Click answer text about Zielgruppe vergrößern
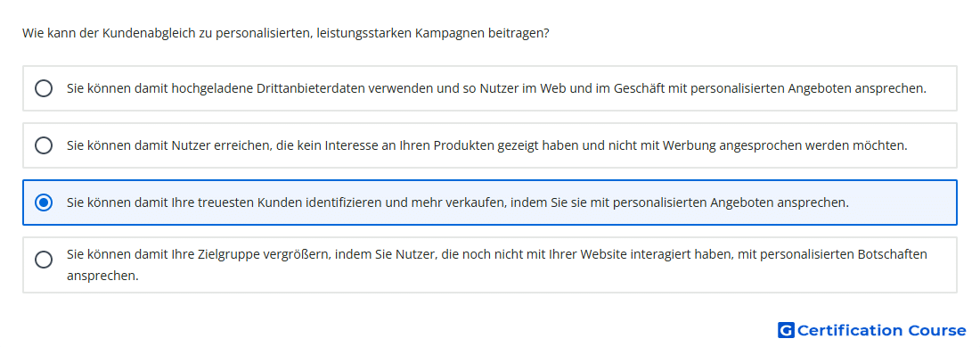The height and width of the screenshot is (347, 980). point(497,264)
